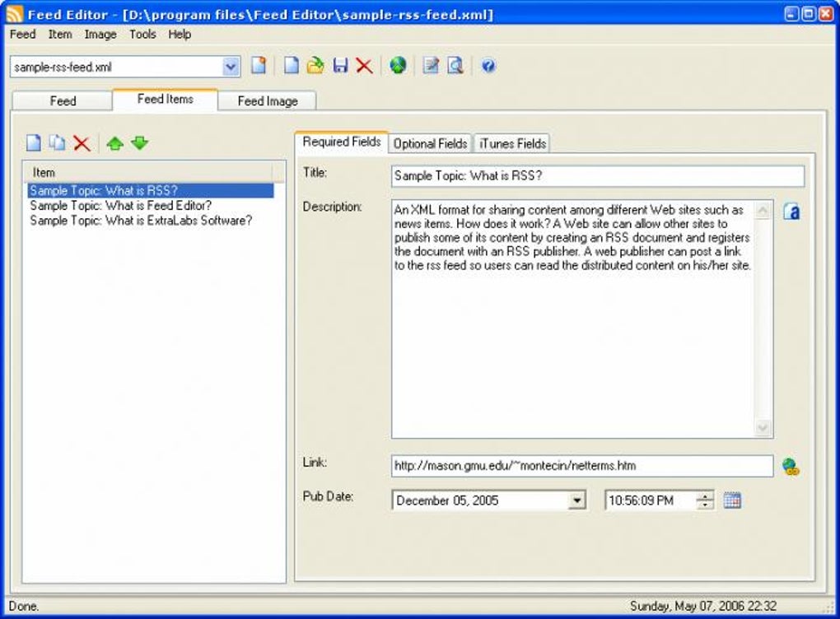The image size is (840, 619).
Task: Select the Required Fields tab
Action: [341, 142]
